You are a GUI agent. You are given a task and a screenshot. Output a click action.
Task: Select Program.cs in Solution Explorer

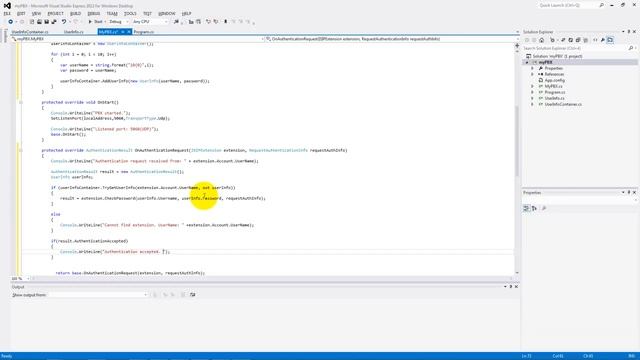coord(554,92)
